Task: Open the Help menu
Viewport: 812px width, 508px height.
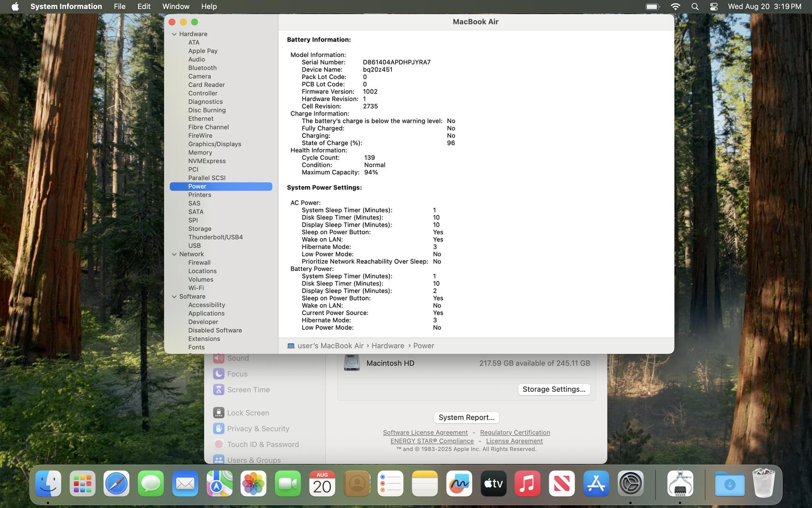Action: (209, 7)
